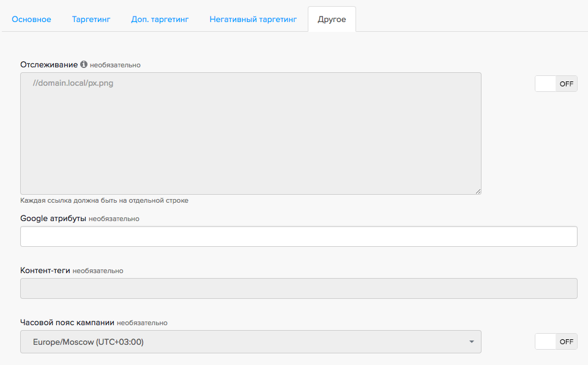Click the active Другое tab
Viewport: 588px width, 365px height.
point(332,19)
